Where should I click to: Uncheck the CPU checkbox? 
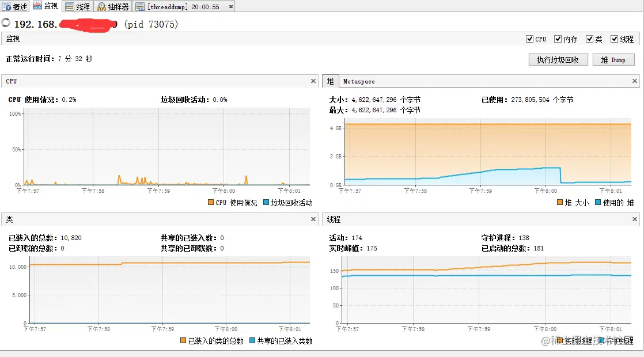tap(530, 39)
